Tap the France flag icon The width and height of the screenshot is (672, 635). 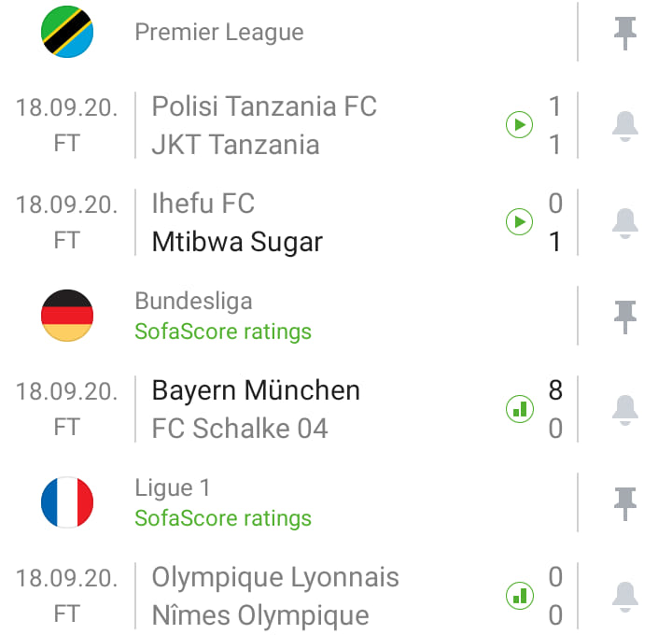(67, 502)
